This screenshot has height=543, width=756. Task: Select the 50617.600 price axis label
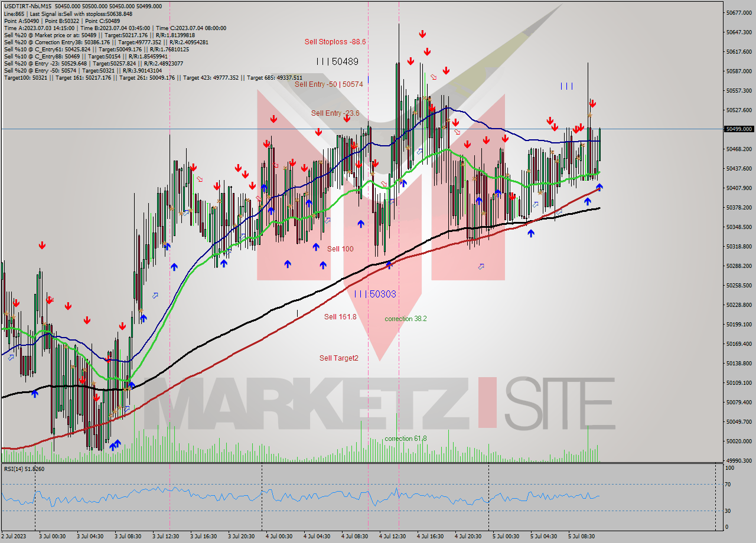coord(739,51)
